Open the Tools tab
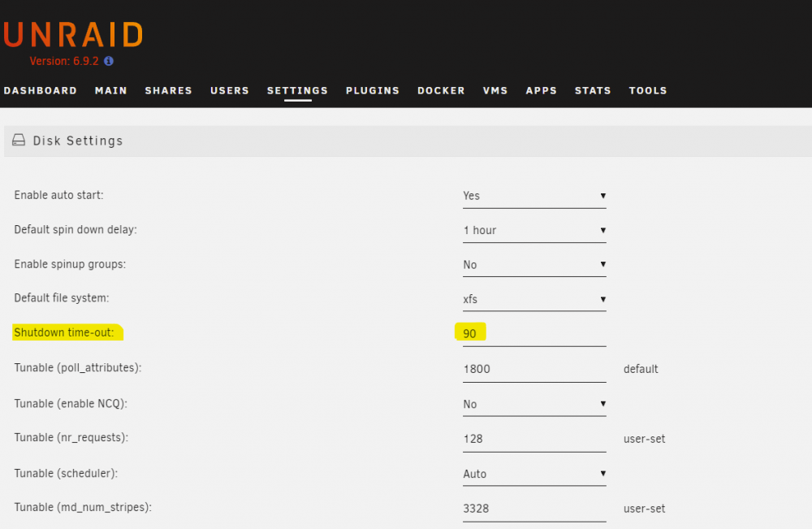This screenshot has height=529, width=812. pyautogui.click(x=648, y=91)
